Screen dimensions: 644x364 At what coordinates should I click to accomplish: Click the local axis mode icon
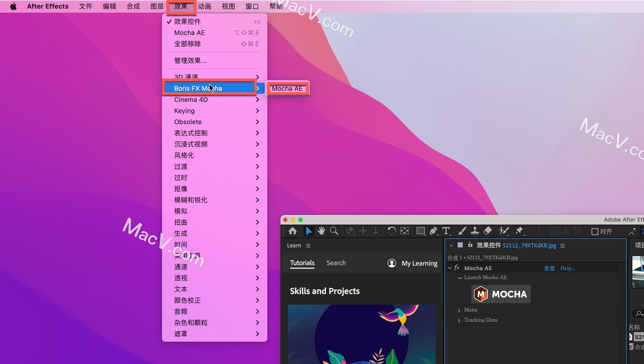pyautogui.click(x=554, y=231)
